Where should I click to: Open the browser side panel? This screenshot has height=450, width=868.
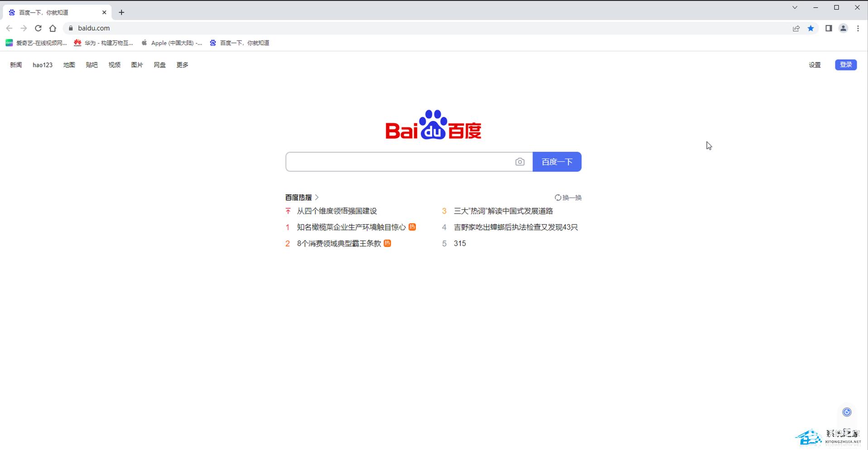829,28
